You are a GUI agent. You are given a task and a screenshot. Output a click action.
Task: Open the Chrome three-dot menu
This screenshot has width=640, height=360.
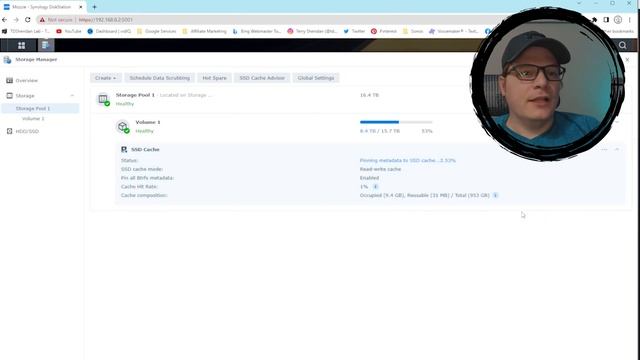click(x=630, y=20)
